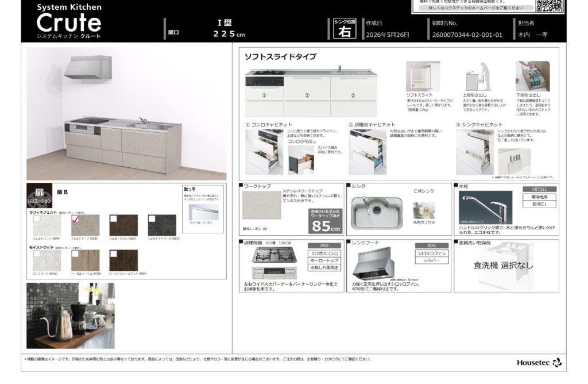The width and height of the screenshot is (588, 384).
Task: Click the ホーロートップ spec box
Action: 324,260
